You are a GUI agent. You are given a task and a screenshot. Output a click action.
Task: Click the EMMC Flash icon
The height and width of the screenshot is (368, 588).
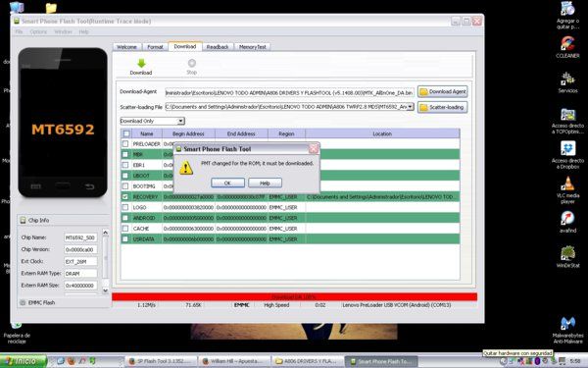[23, 302]
